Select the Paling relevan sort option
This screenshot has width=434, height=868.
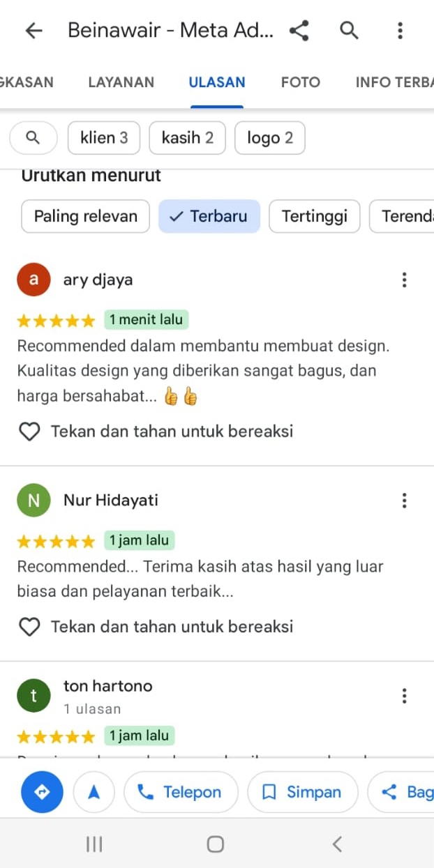point(86,216)
